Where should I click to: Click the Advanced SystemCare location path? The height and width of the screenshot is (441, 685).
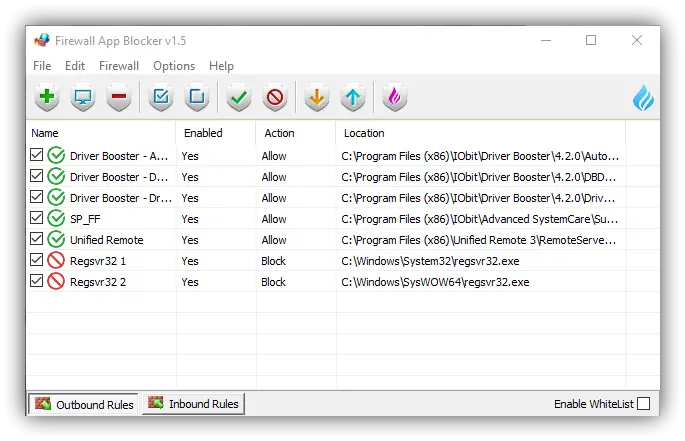[x=480, y=219]
